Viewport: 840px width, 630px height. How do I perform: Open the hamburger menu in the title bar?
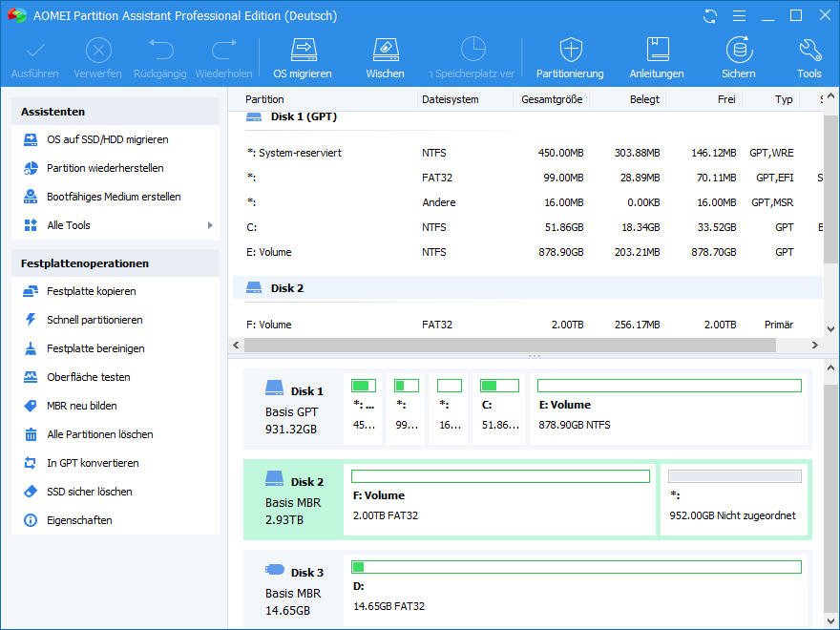point(738,16)
